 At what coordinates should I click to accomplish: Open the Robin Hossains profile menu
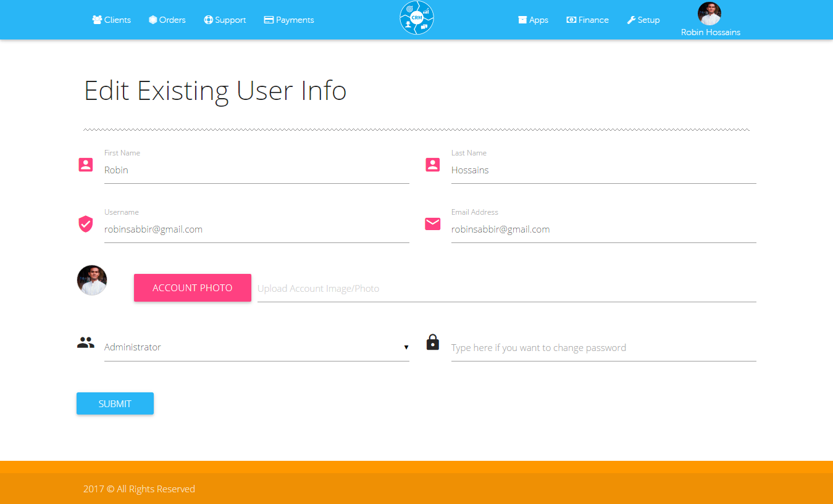click(710, 19)
